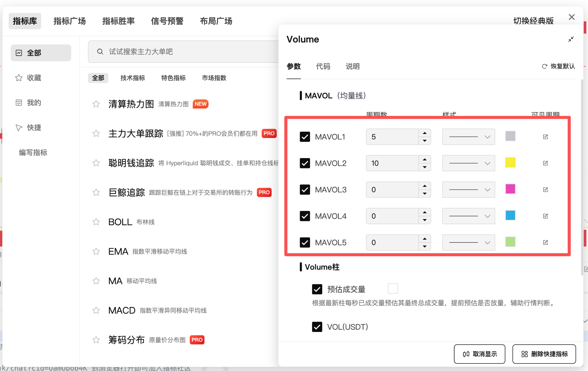
Task: Uncheck the VOL(USDT) checkbox
Action: pos(317,327)
